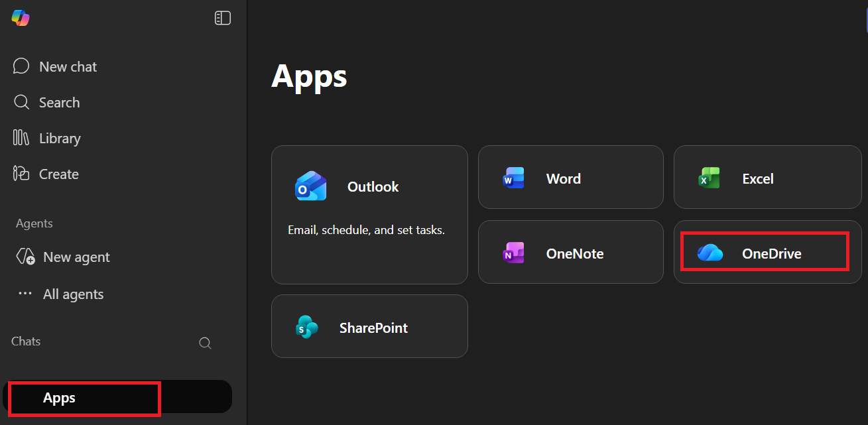Launch the SharePoint app card
The image size is (868, 425).
click(x=369, y=326)
